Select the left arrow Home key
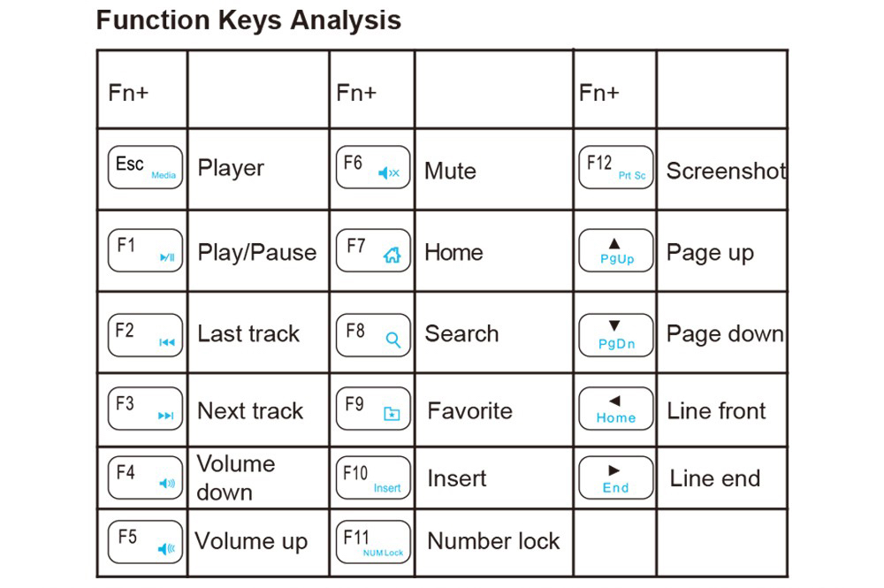Screen dimensions: 884x588 coord(615,409)
